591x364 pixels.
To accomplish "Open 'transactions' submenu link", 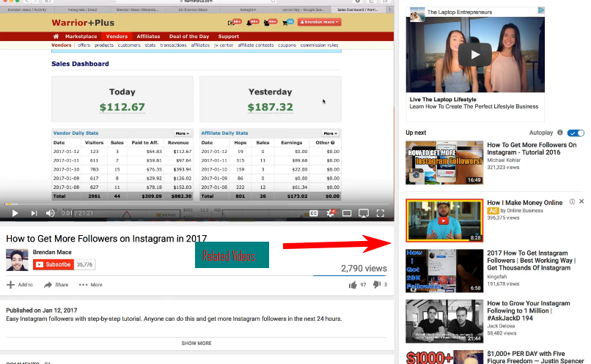I will (x=173, y=45).
